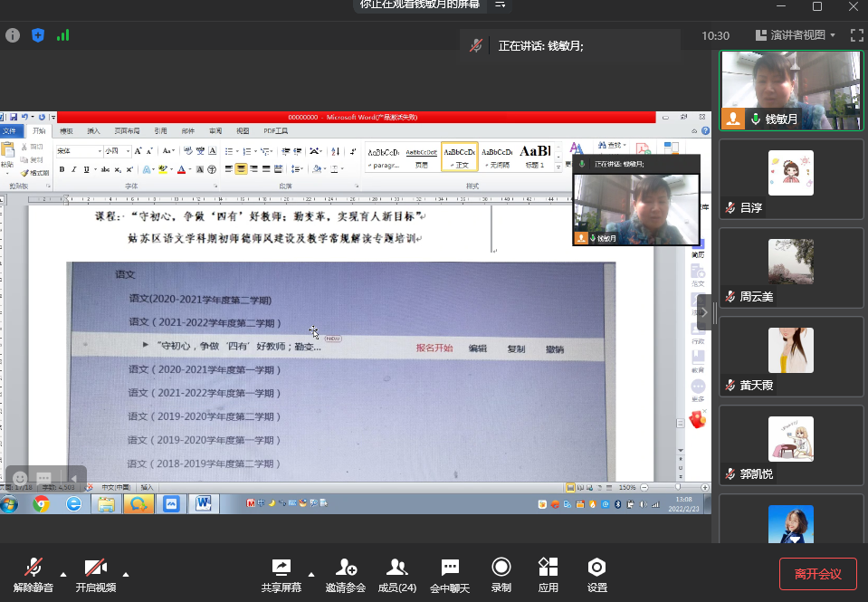Check green network signal icon

tap(62, 35)
